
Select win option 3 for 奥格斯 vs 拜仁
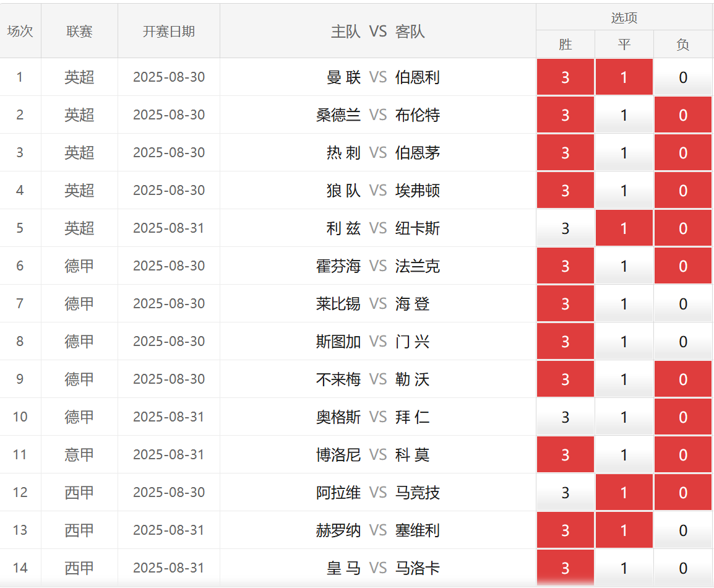pyautogui.click(x=565, y=417)
